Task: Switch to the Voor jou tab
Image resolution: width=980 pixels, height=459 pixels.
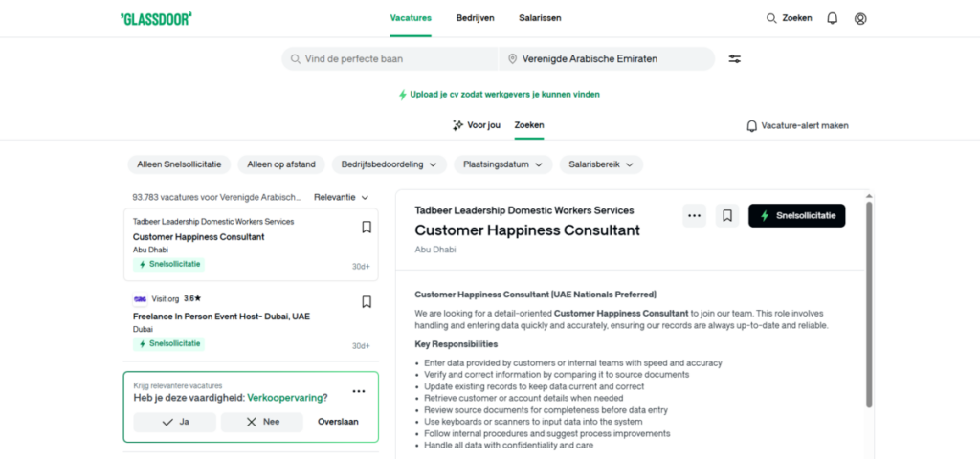Action: point(477,125)
